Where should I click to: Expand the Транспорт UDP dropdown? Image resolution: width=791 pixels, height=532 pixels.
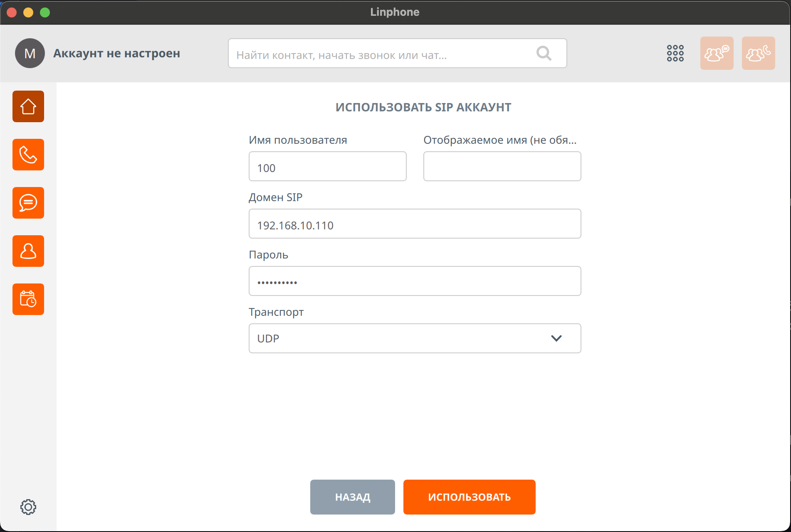pyautogui.click(x=399, y=338)
